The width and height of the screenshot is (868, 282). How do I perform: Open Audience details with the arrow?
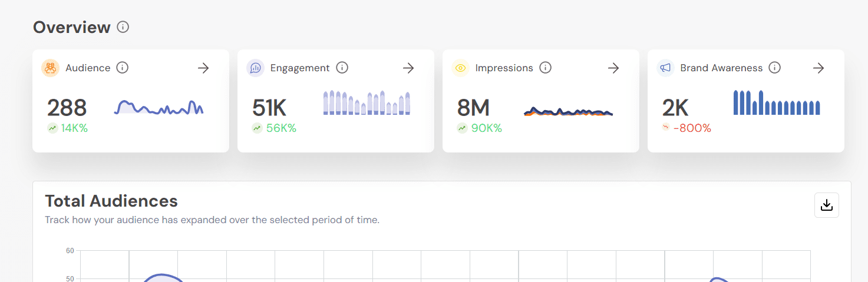point(203,68)
